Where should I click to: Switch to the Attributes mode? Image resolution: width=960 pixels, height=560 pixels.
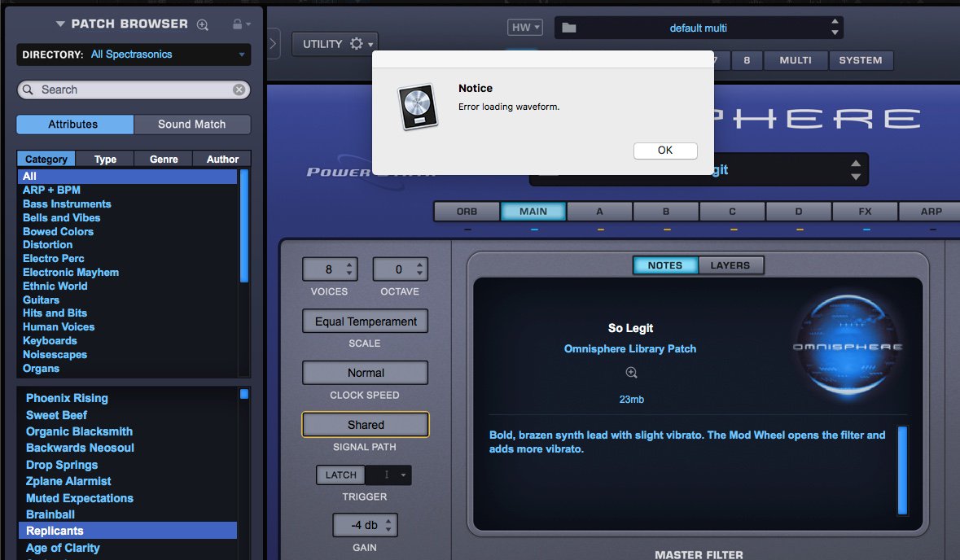(x=75, y=125)
